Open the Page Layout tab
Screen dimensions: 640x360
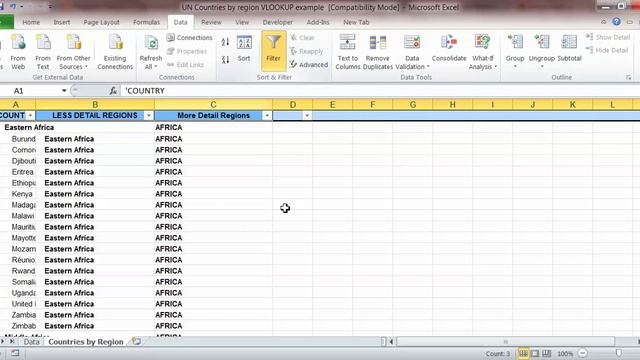click(101, 22)
